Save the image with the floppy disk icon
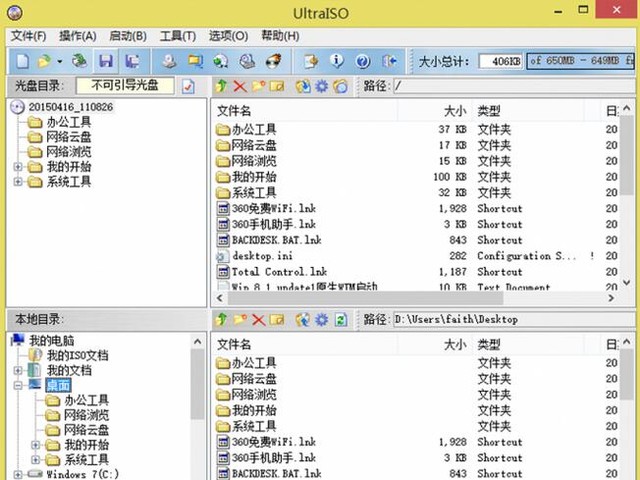Image resolution: width=640 pixels, height=480 pixels. tap(106, 62)
